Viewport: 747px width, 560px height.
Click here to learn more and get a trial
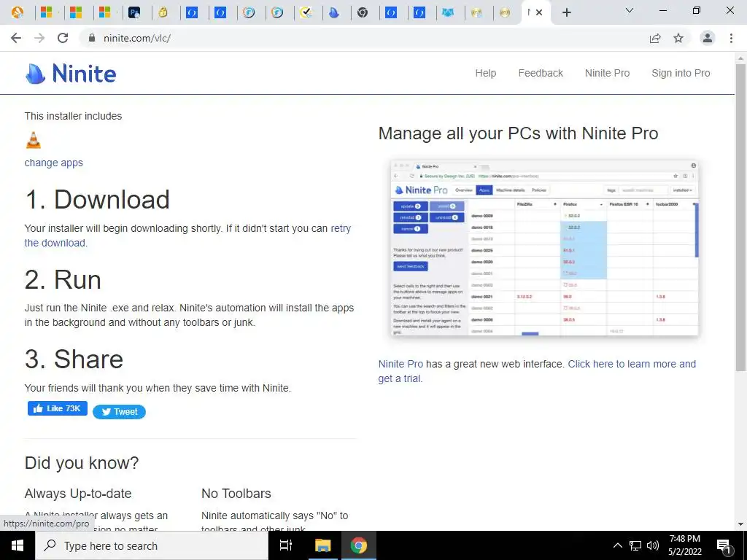pos(632,364)
